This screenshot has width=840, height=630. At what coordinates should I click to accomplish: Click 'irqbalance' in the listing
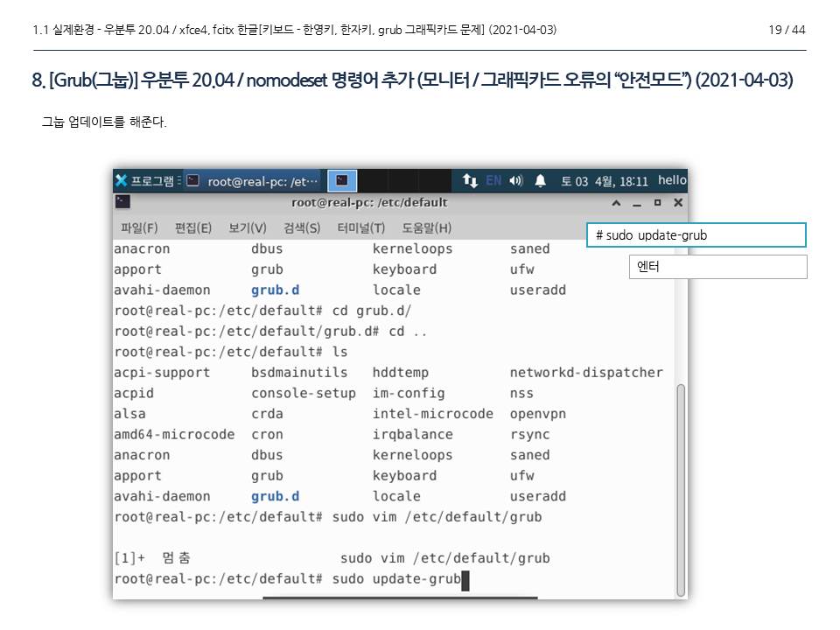coord(412,435)
